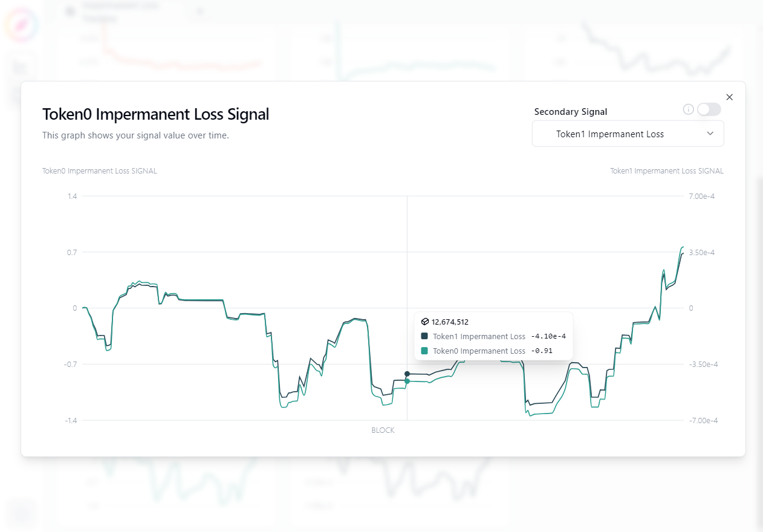Screen dimensions: 763x532
Task: Enable the Secondary Signal toggle switch
Action: [x=709, y=109]
